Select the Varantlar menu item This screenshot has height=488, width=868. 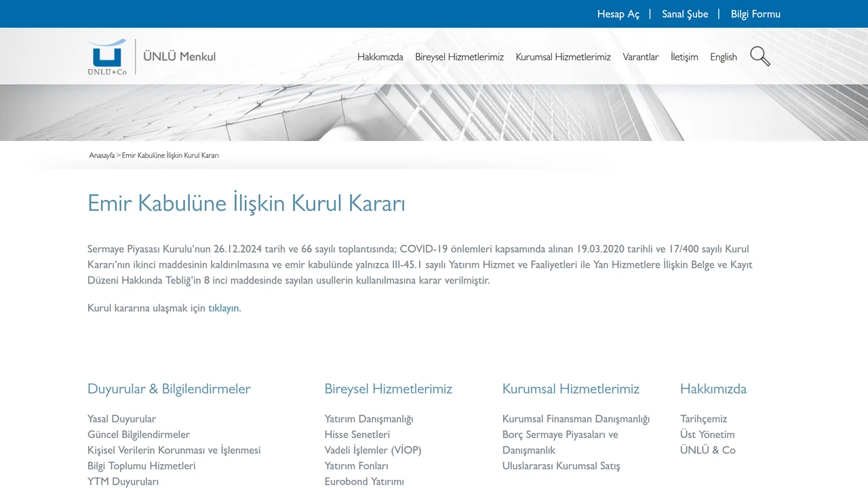[641, 57]
